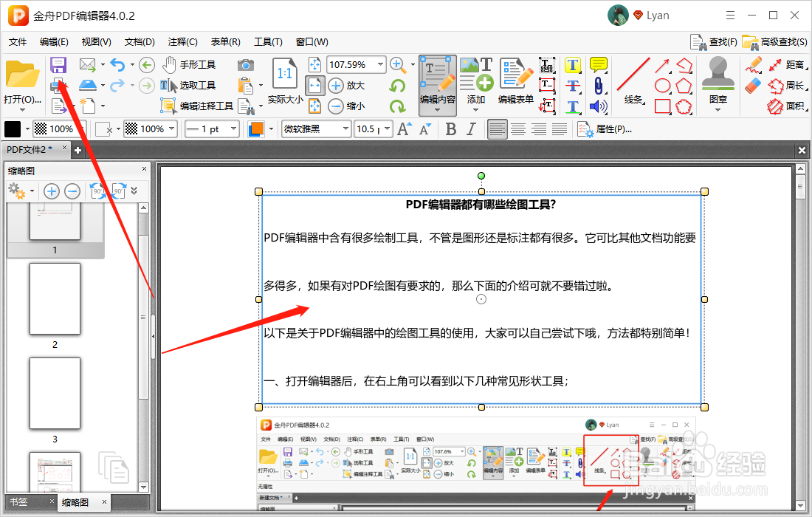Viewport: 812px width, 517px height.
Task: Set center text alignment
Action: click(x=518, y=129)
